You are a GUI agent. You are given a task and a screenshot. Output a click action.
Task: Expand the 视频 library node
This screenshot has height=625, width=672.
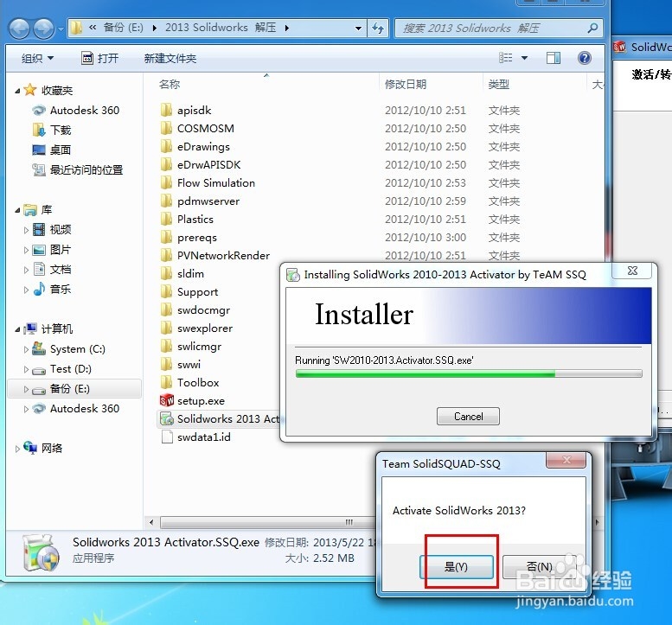coord(26,230)
